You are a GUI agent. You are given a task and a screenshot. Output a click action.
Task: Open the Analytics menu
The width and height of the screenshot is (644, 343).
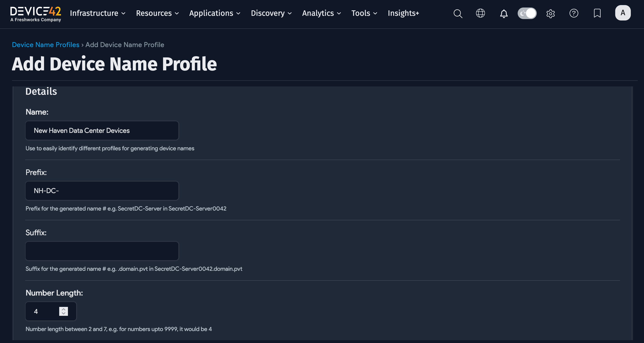[321, 13]
